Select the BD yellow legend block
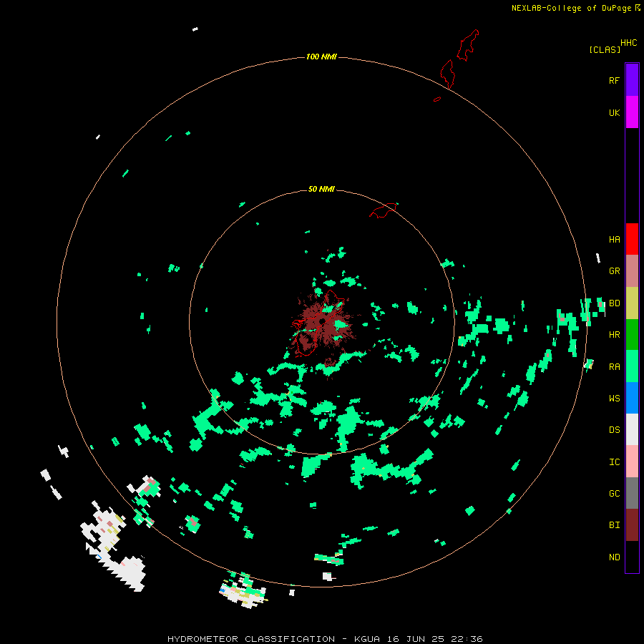The width and height of the screenshot is (644, 644). pyautogui.click(x=632, y=303)
